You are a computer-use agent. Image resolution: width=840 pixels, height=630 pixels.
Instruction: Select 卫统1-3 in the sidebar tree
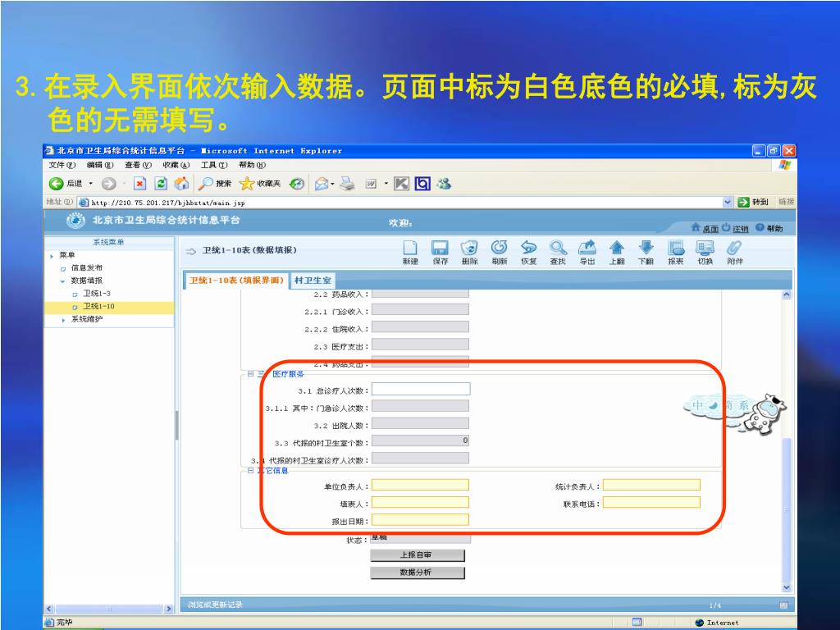[97, 294]
